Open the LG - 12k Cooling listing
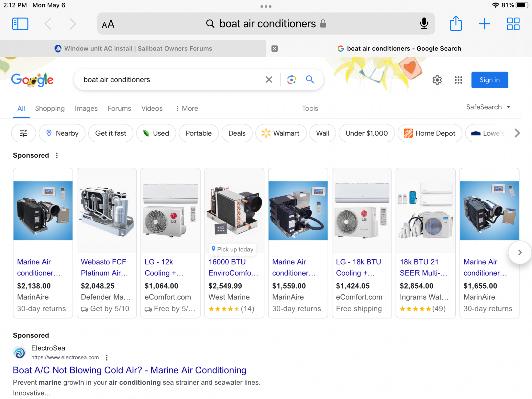The width and height of the screenshot is (532, 399). [164, 267]
